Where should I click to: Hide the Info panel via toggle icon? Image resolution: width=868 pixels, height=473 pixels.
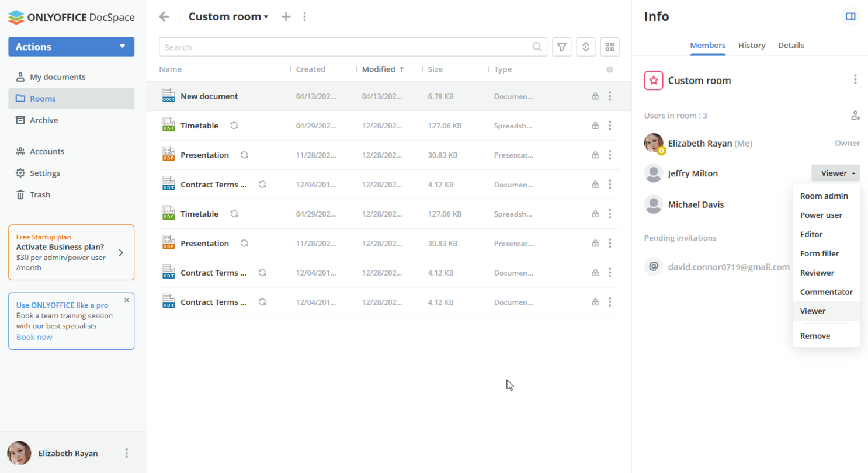coord(850,16)
